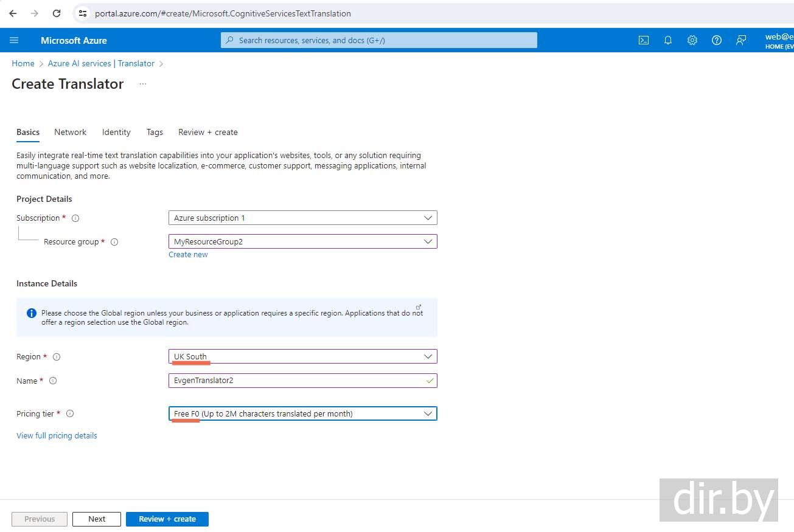Open the Pricing tier dropdown
The height and width of the screenshot is (532, 794).
[x=302, y=413]
